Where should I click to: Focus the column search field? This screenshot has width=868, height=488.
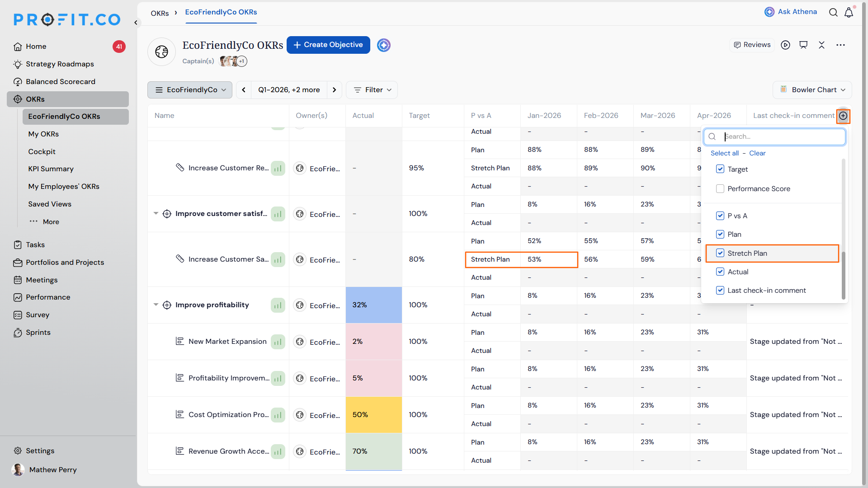tap(774, 136)
